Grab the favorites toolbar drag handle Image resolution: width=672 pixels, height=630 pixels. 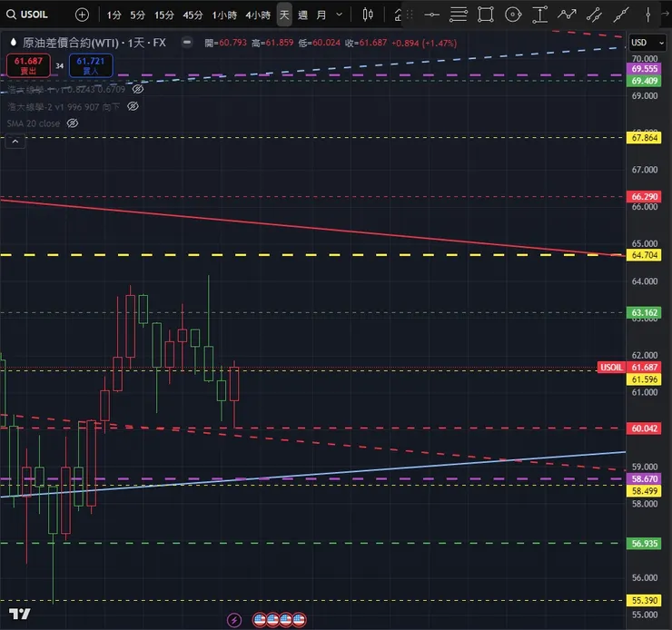pos(410,15)
